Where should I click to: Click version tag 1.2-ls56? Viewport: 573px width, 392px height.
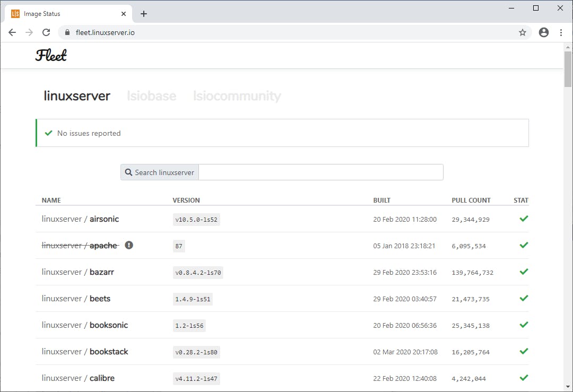coord(189,326)
